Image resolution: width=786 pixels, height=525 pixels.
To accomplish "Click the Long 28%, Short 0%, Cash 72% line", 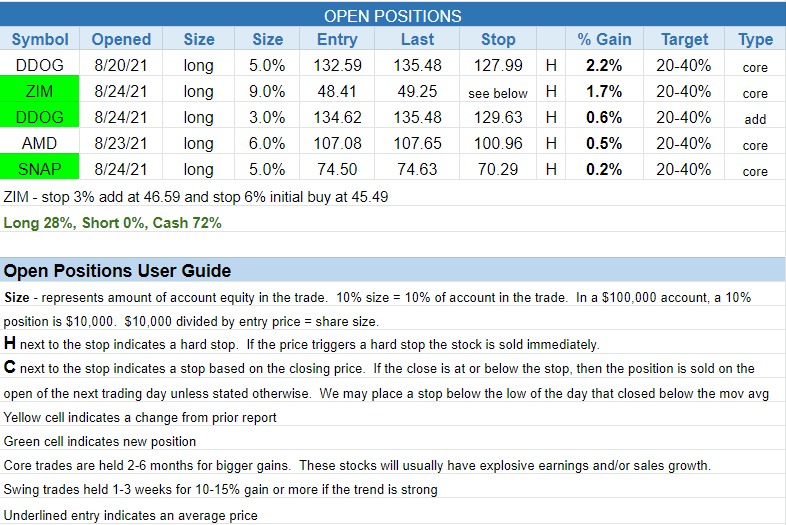I will (x=112, y=223).
